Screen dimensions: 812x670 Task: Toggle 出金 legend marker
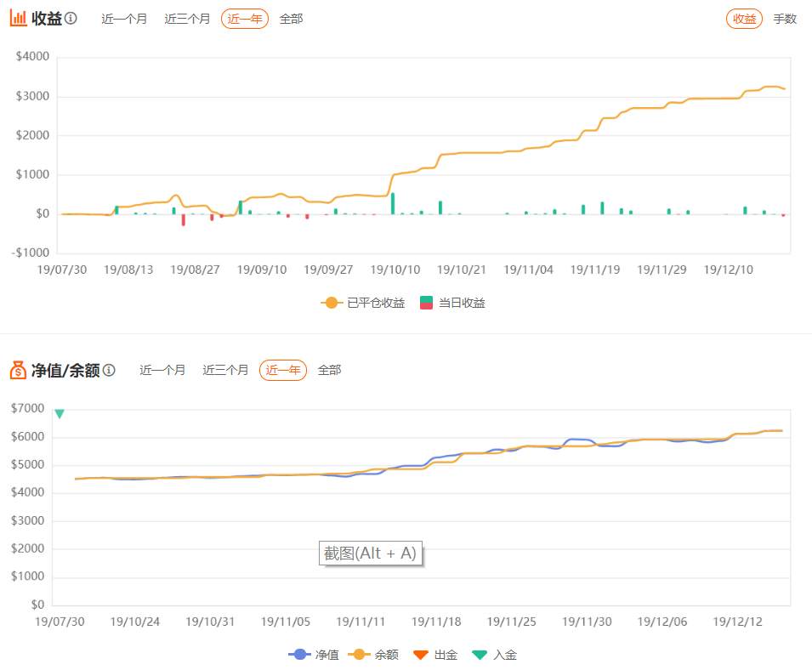(435, 655)
